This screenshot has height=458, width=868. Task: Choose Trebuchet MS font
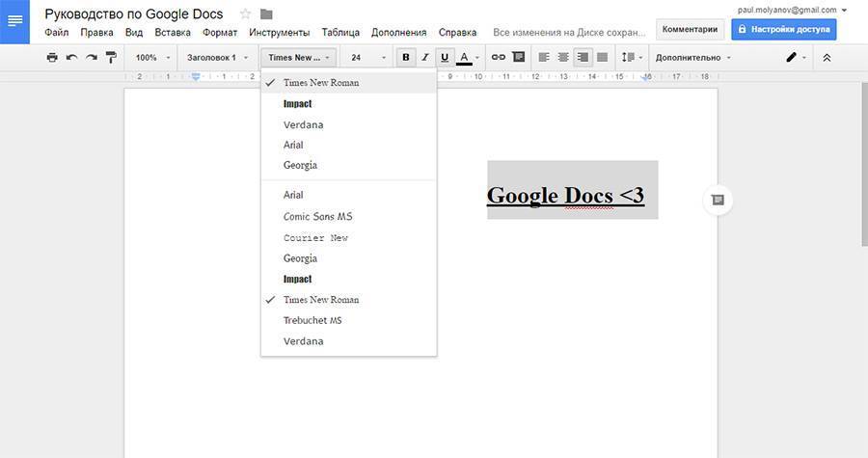pyautogui.click(x=349, y=320)
